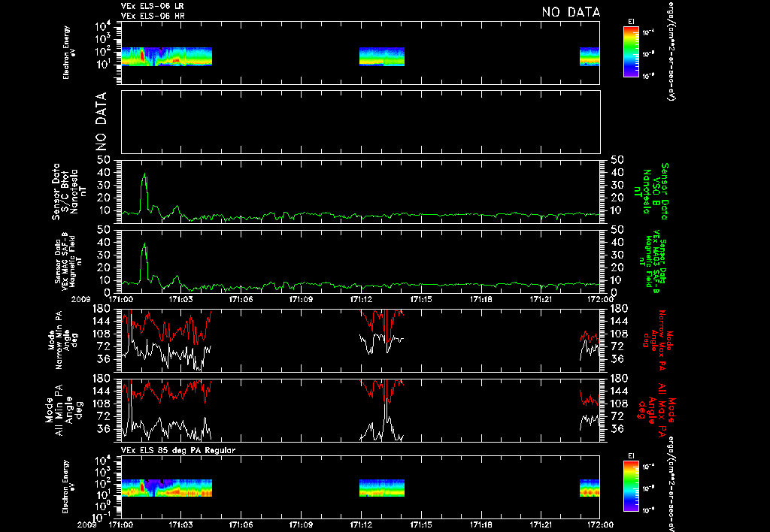
Task: Click the '171:21' tick on the bottom time axis
Action: pyautogui.click(x=541, y=524)
